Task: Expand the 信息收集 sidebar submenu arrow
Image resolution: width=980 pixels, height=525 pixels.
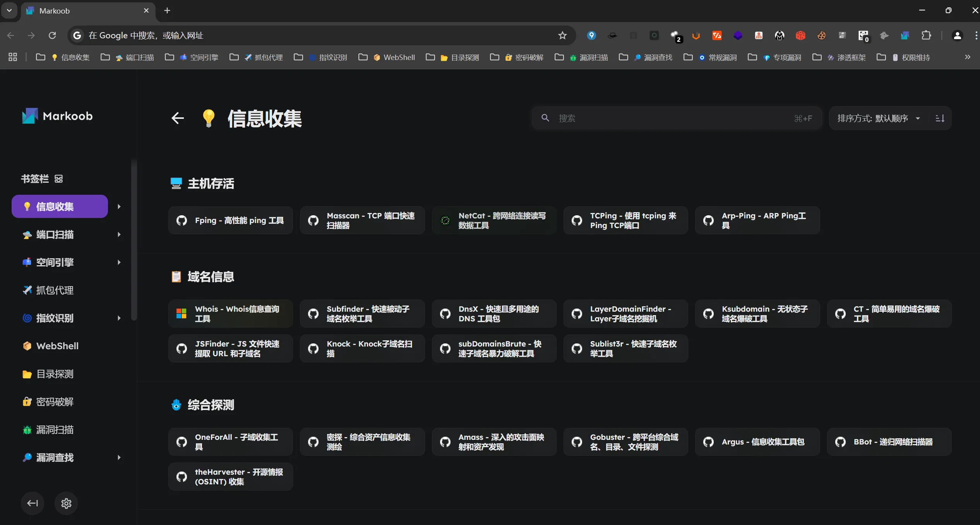Action: pos(119,206)
